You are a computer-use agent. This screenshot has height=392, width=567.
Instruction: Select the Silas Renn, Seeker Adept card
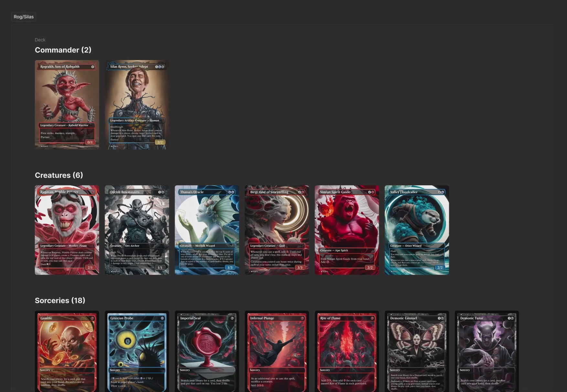coord(137,105)
